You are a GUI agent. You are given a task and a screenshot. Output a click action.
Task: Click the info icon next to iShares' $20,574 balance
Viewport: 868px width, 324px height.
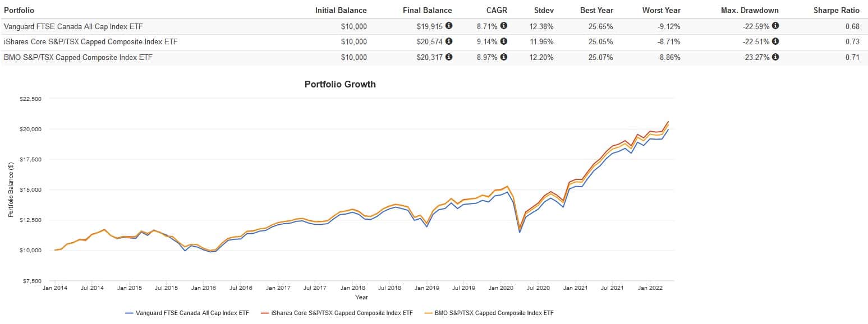pyautogui.click(x=449, y=41)
